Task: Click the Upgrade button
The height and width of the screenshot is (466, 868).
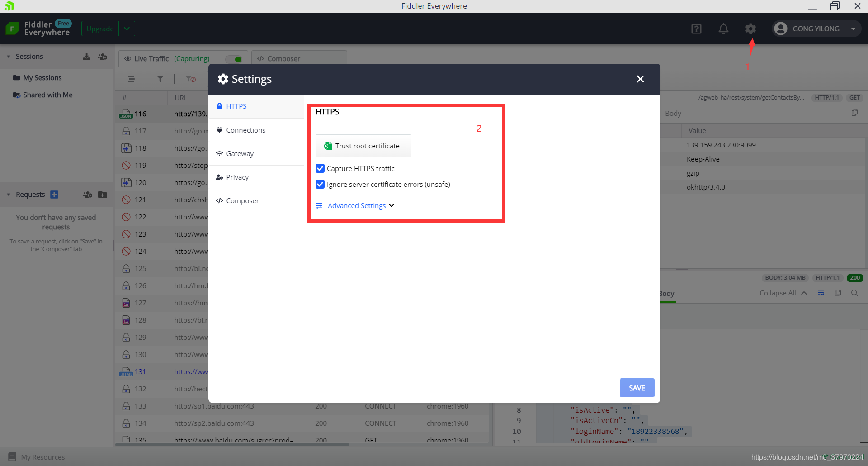Action: click(x=100, y=29)
